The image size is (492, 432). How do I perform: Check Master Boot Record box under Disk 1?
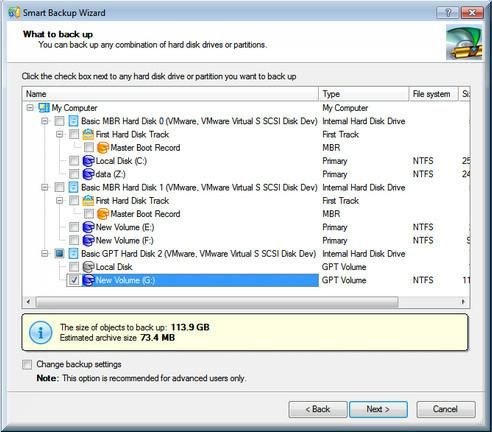89,214
